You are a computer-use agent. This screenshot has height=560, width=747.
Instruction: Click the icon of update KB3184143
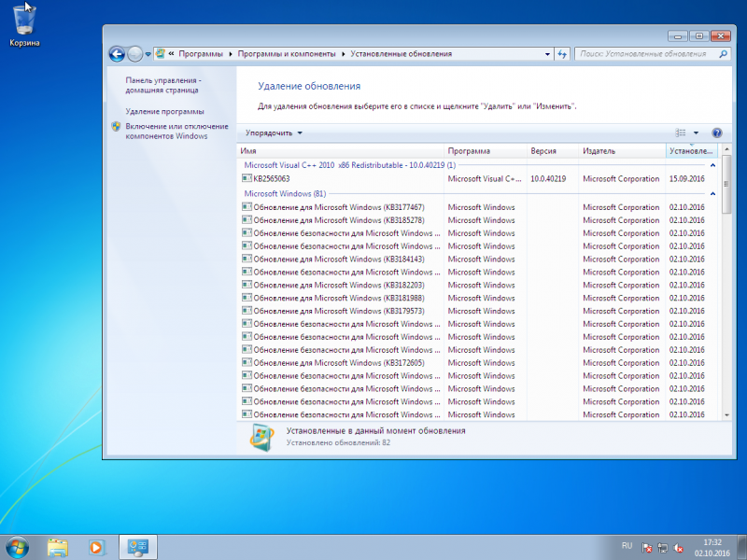[x=247, y=259]
